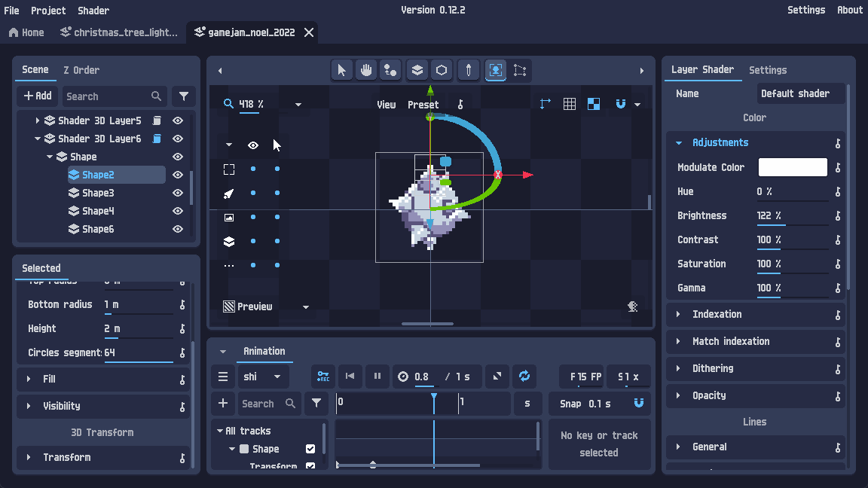Image resolution: width=868 pixels, height=488 pixels.
Task: Click the keyframe icon beside Brightness
Action: click(838, 216)
